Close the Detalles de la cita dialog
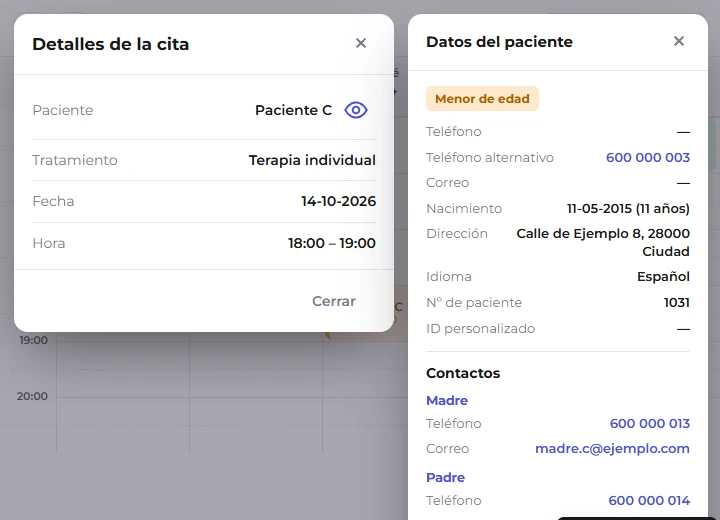The height and width of the screenshot is (520, 720). [x=361, y=43]
